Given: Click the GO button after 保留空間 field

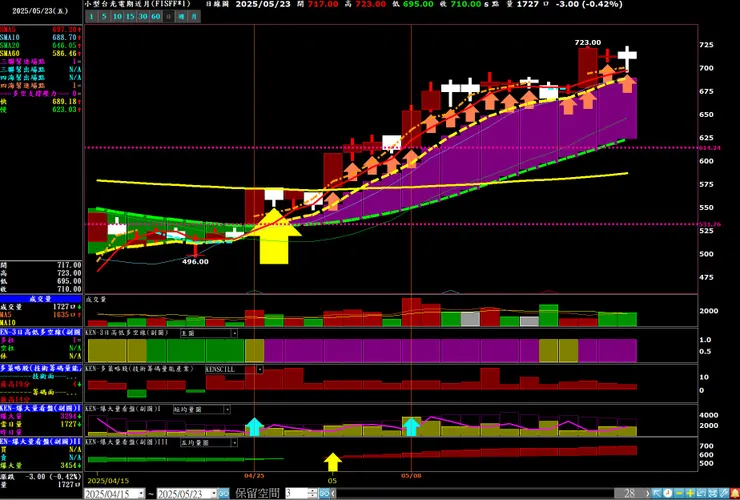Looking at the screenshot, I should [x=324, y=493].
